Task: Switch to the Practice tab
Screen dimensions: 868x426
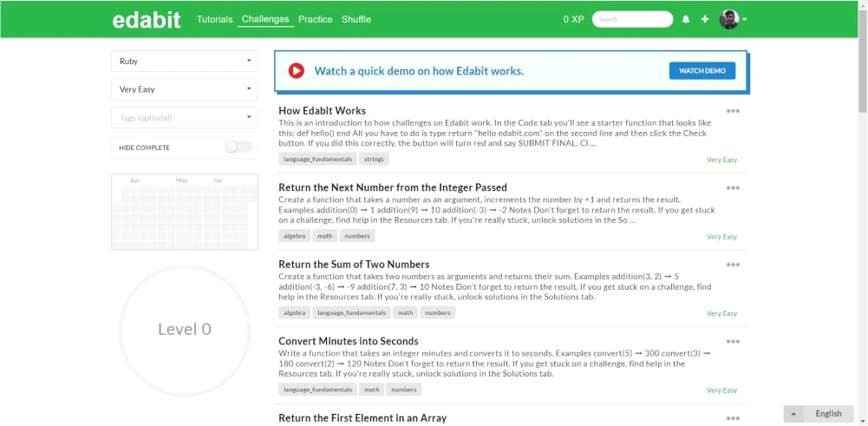Action: pos(315,19)
